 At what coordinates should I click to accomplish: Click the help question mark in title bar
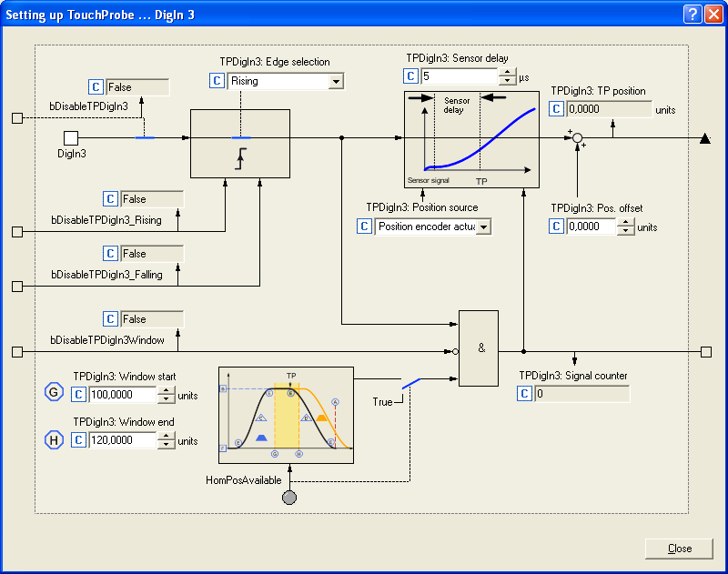click(693, 15)
